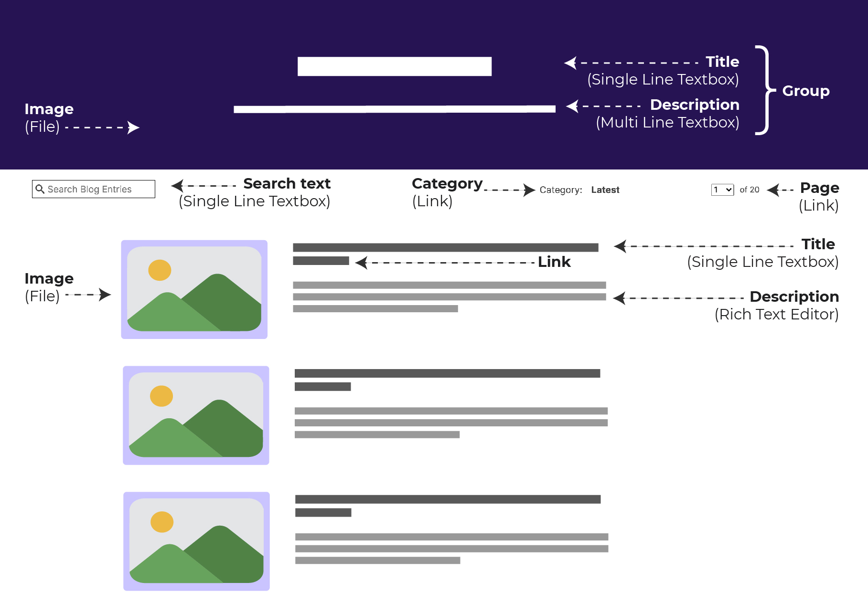This screenshot has height=593, width=868.
Task: Select the Latest category link
Action: pyautogui.click(x=605, y=190)
